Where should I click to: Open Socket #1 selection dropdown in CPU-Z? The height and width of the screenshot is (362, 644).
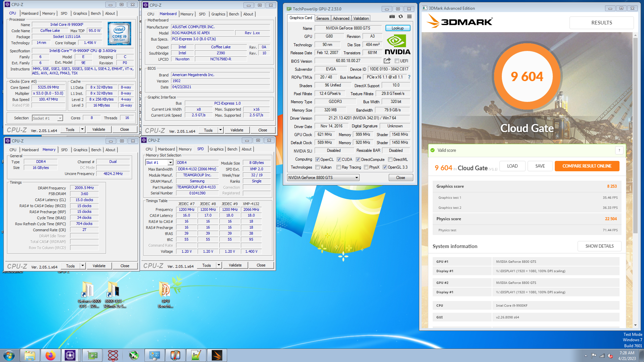(47, 118)
